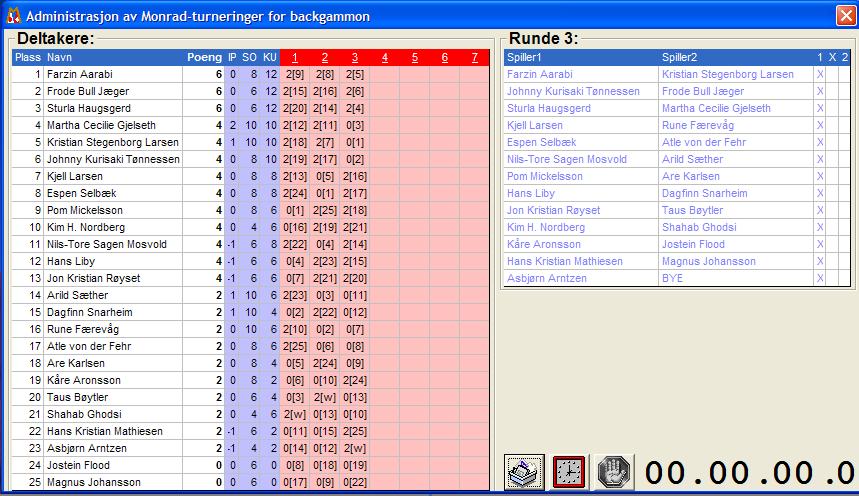The image size is (859, 496).
Task: Click the SO tiebreak column header
Action: (x=251, y=57)
